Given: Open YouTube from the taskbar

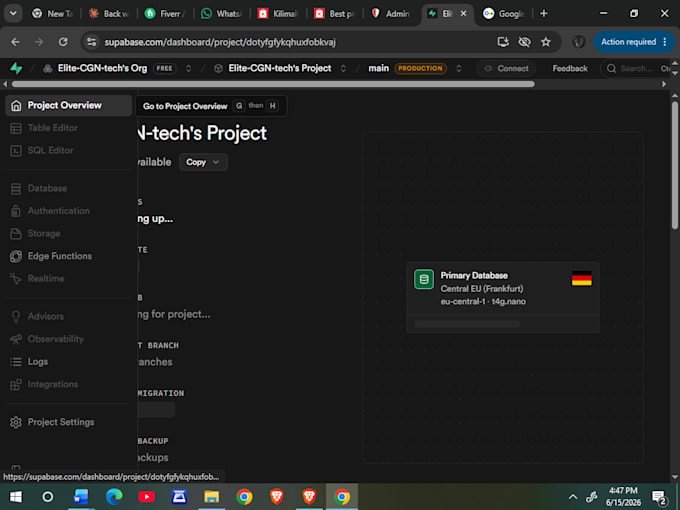Looking at the screenshot, I should pyautogui.click(x=146, y=497).
